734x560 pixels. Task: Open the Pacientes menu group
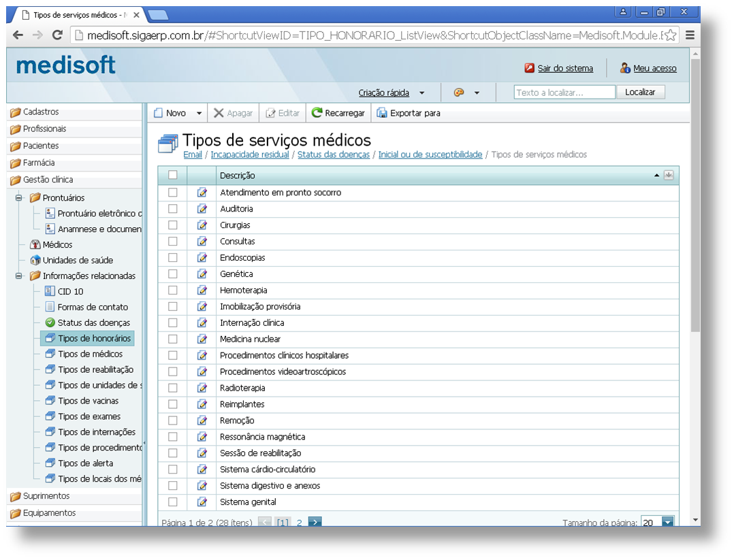point(74,146)
